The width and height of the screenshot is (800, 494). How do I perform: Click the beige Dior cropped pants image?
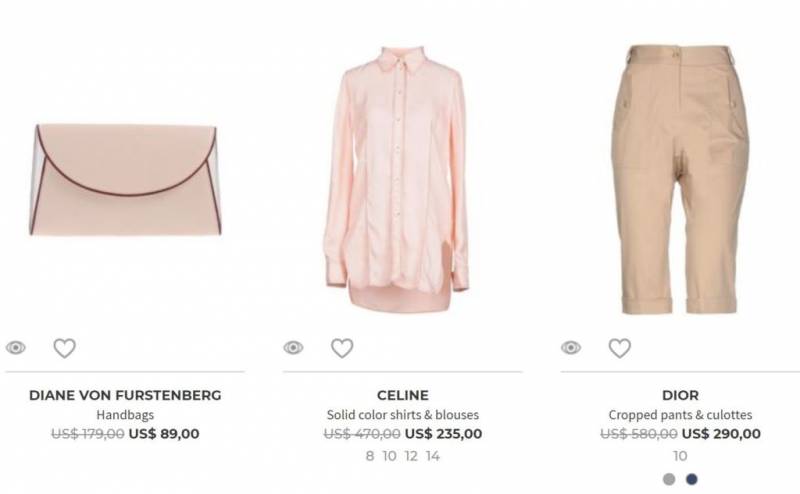point(680,179)
